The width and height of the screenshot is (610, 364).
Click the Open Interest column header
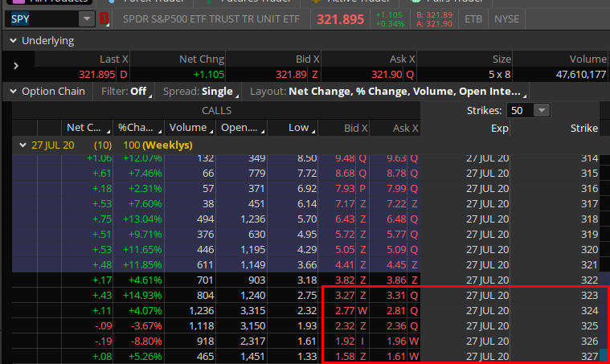[x=239, y=127]
